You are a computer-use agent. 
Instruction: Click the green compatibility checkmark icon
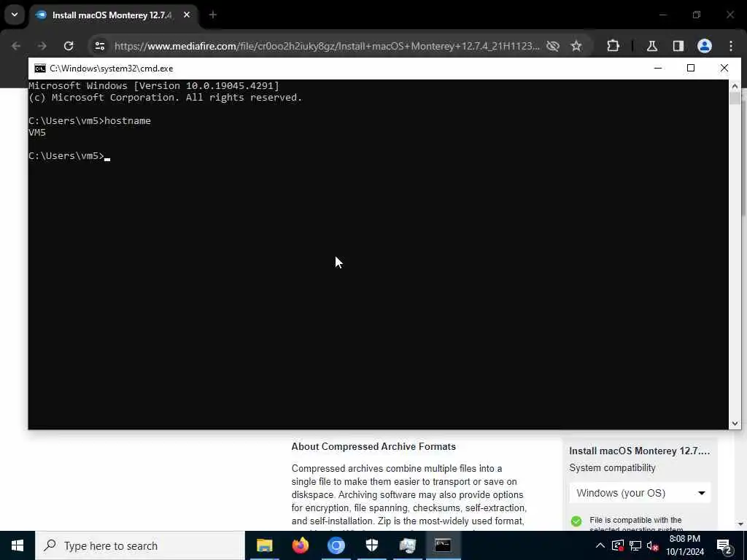[576, 521]
